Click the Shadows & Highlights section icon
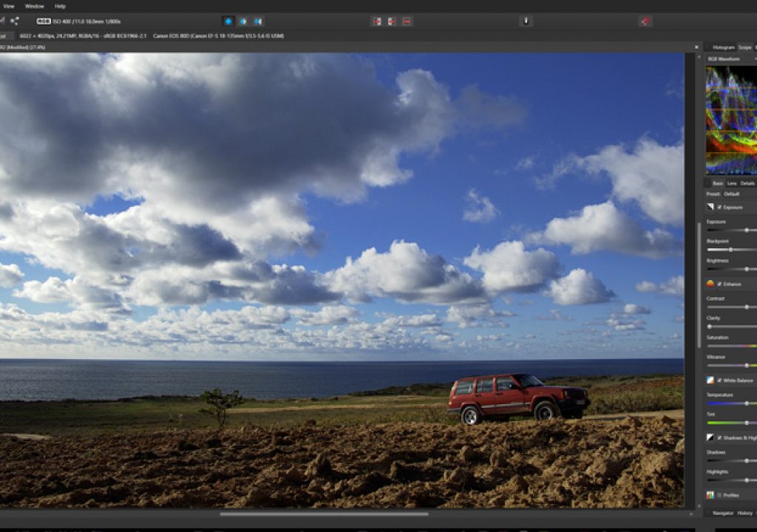This screenshot has width=757, height=532. (710, 437)
